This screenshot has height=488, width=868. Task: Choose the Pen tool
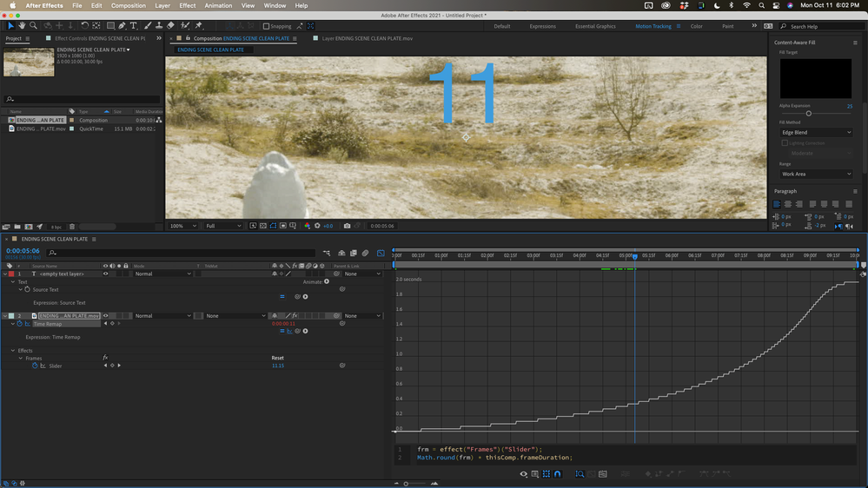click(122, 26)
